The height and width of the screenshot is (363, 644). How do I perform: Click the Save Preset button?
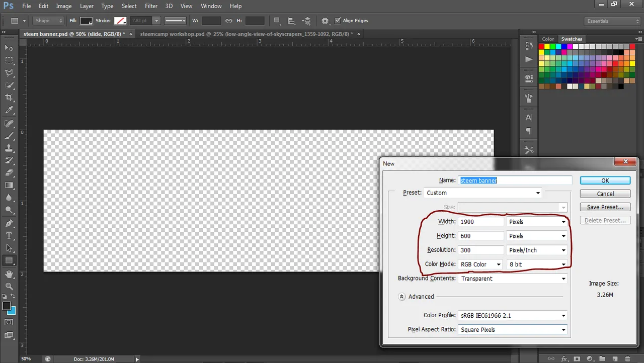(x=605, y=207)
